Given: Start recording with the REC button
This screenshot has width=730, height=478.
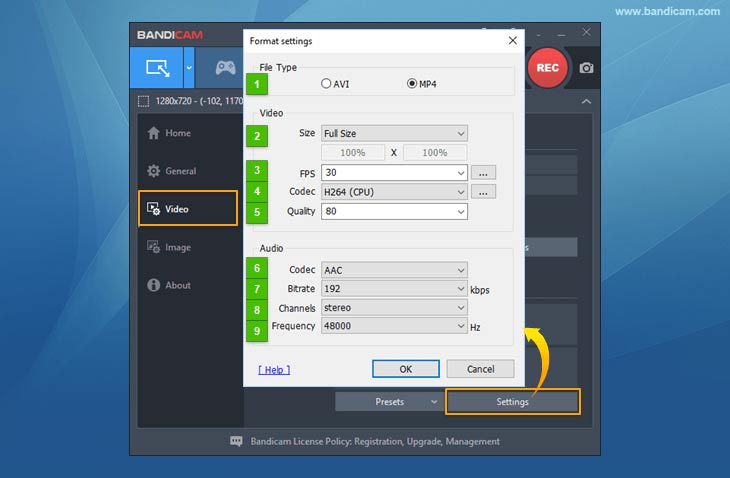Looking at the screenshot, I should click(548, 68).
